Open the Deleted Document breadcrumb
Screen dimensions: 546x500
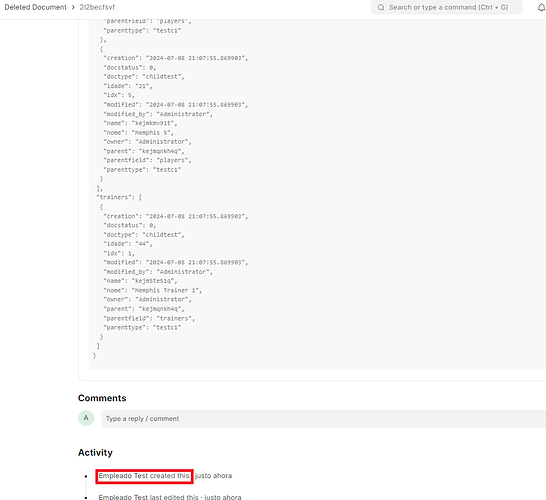pyautogui.click(x=35, y=7)
